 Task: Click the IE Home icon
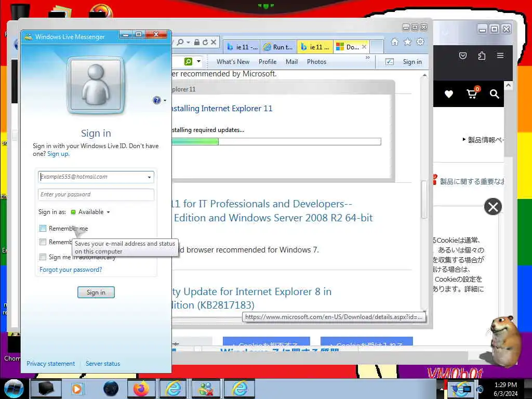pyautogui.click(x=394, y=42)
